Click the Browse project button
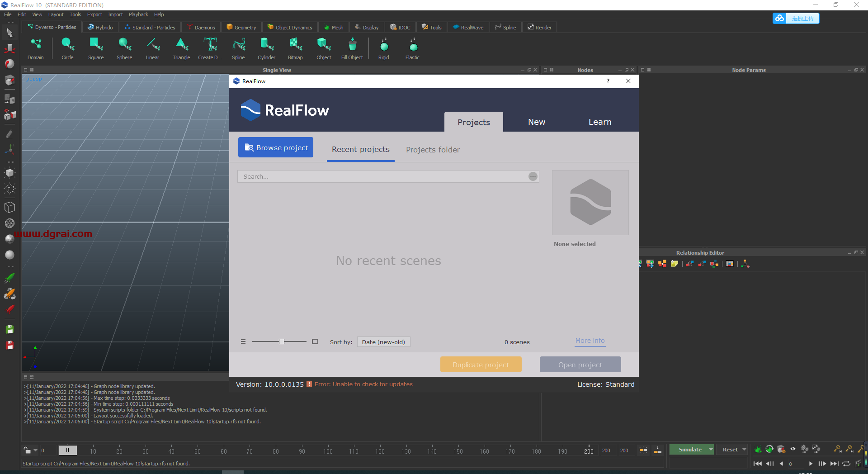The image size is (868, 474). click(276, 147)
